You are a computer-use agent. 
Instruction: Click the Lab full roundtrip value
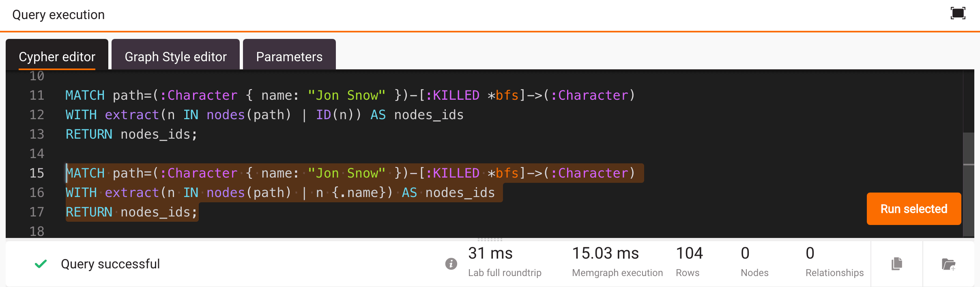tap(490, 253)
